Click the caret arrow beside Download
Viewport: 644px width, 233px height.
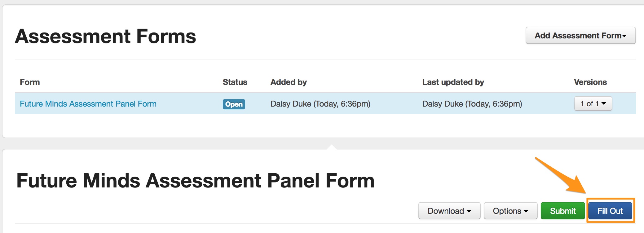point(469,211)
